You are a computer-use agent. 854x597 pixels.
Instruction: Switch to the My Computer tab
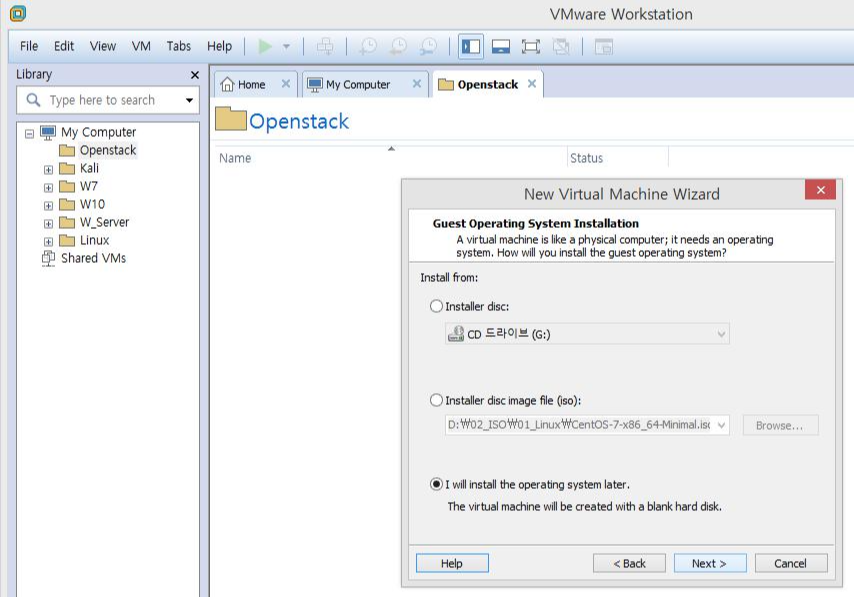click(363, 84)
